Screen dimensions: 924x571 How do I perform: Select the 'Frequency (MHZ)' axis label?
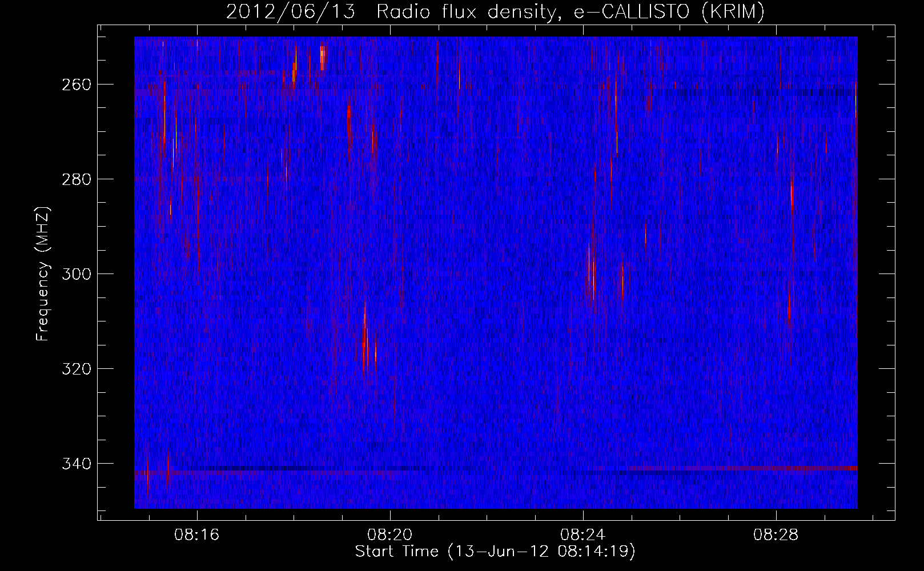pyautogui.click(x=43, y=274)
